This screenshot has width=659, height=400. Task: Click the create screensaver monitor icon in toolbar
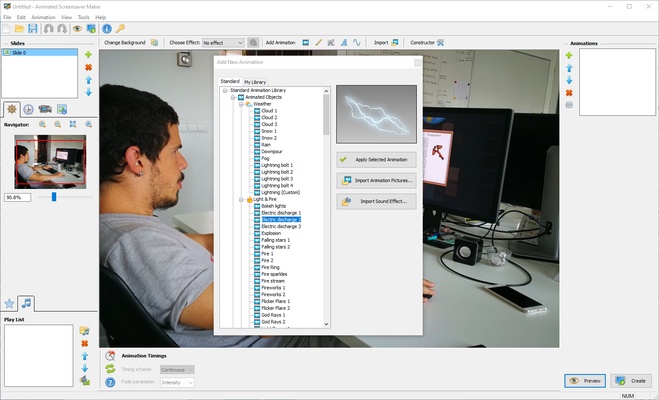tap(91, 29)
